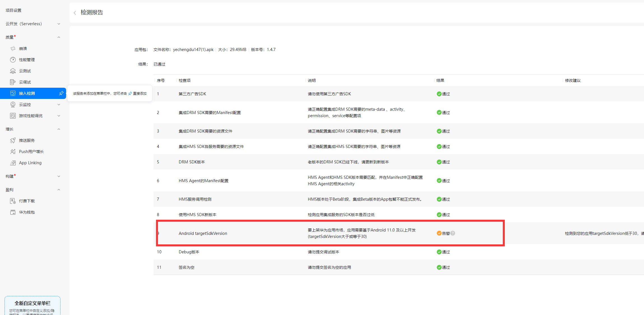Click the help question mark next to 告警
This screenshot has height=315, width=644.
pyautogui.click(x=453, y=233)
